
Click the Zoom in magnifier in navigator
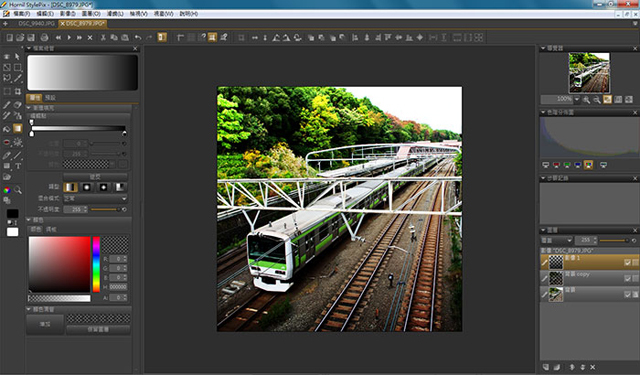(x=586, y=100)
